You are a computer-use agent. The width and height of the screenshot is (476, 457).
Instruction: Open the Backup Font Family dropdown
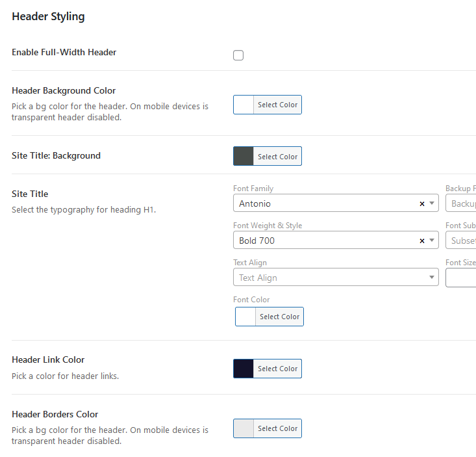coord(462,203)
